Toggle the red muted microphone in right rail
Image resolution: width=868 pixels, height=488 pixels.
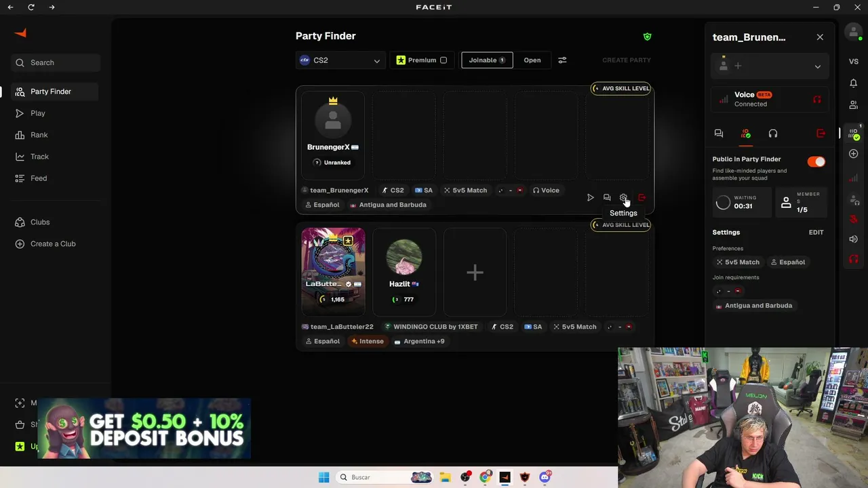854,219
